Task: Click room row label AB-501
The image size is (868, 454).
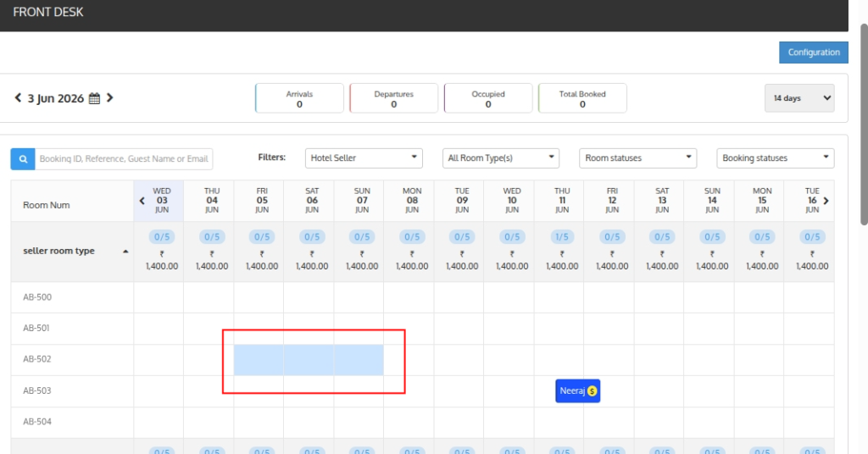Action: [36, 329]
